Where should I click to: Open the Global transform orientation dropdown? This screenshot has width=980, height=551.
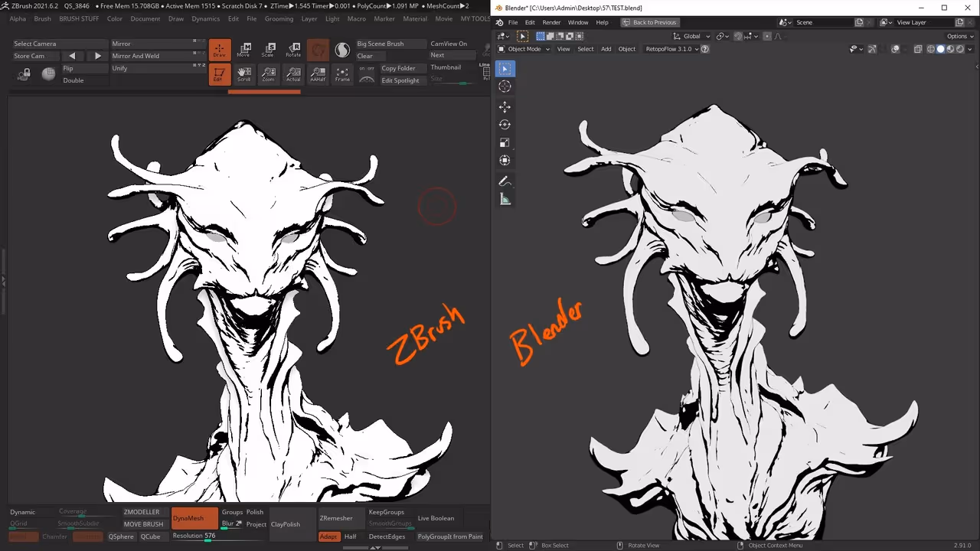click(691, 36)
